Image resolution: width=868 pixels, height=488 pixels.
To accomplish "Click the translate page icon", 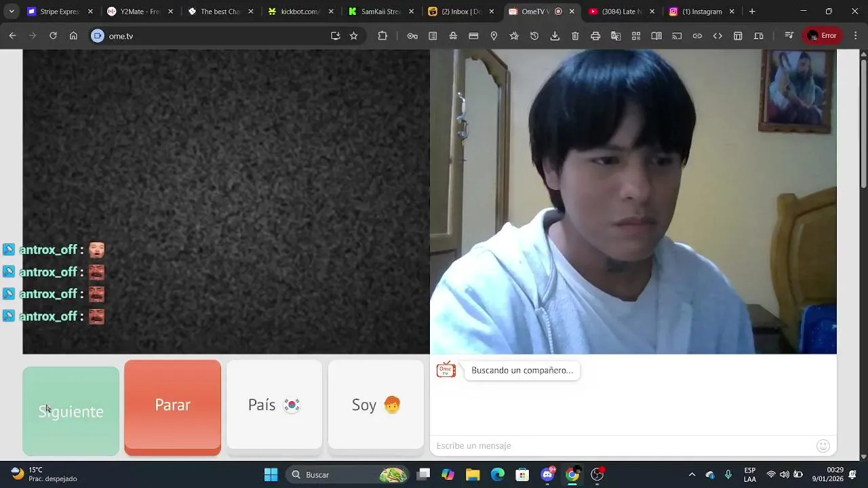I will (616, 36).
